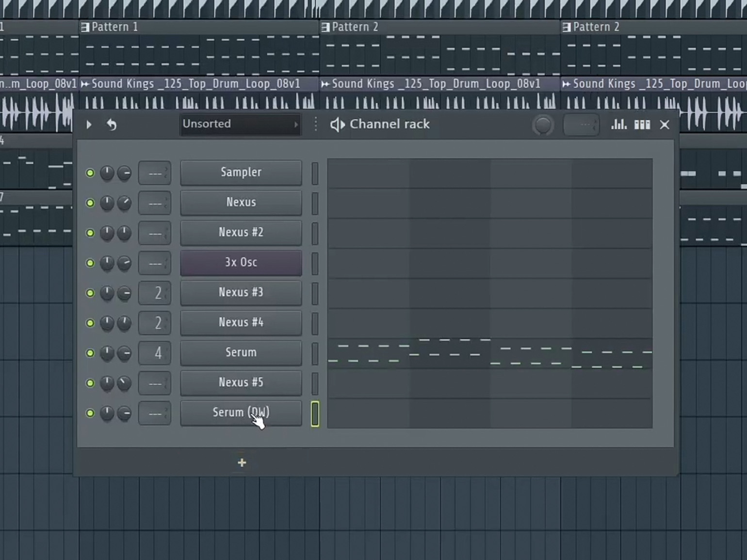Add a new channel with plus button
The image size is (747, 560).
click(x=242, y=463)
